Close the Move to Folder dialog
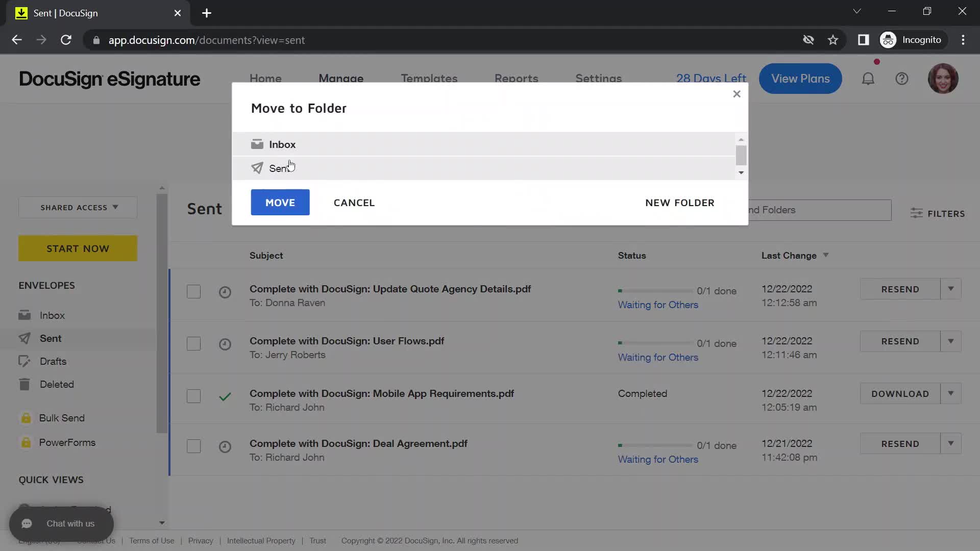The image size is (980, 551). [737, 94]
